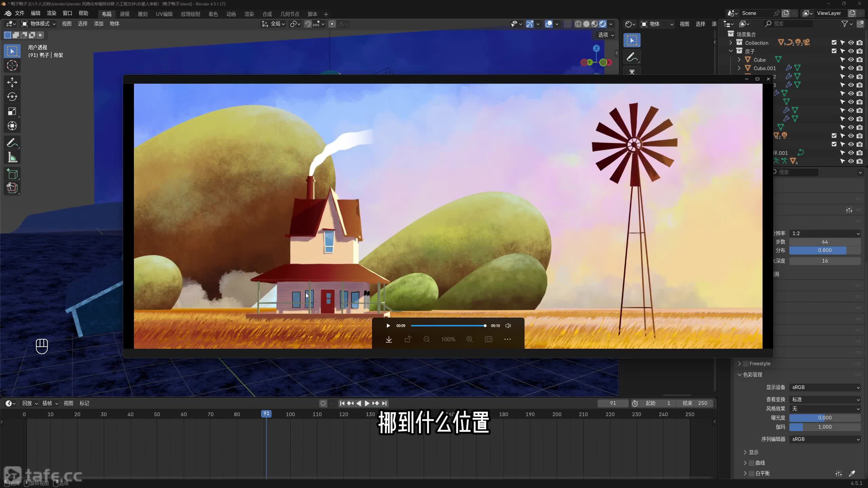Uncheck the Collection exclude checkbox
Screen dimensions: 868x488
(x=834, y=43)
